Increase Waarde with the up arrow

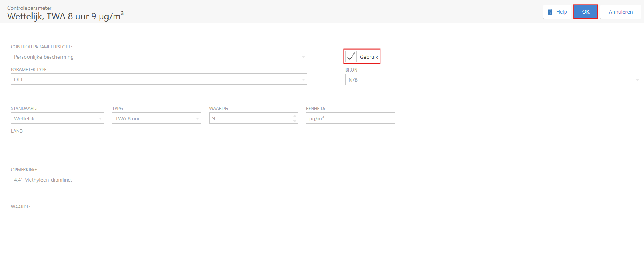295,116
